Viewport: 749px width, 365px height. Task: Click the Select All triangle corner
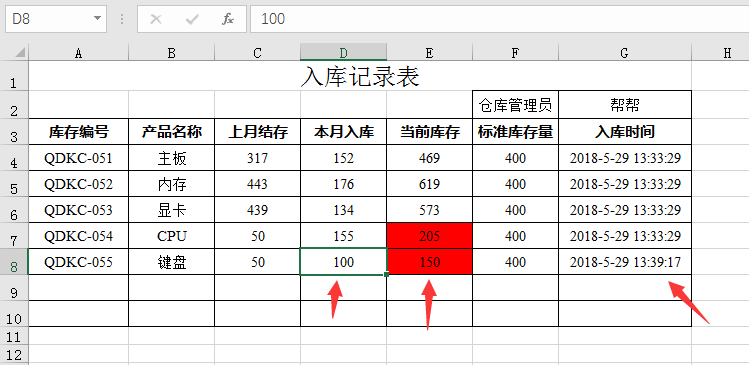point(21,52)
